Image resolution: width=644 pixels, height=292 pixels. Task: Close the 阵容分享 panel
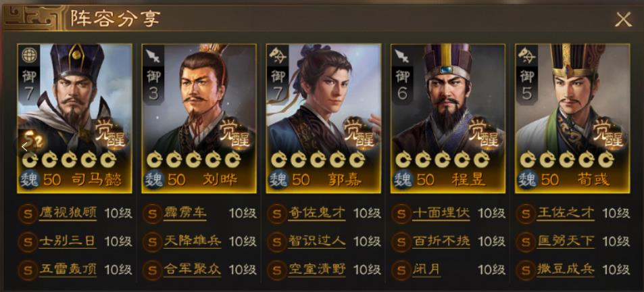623,20
